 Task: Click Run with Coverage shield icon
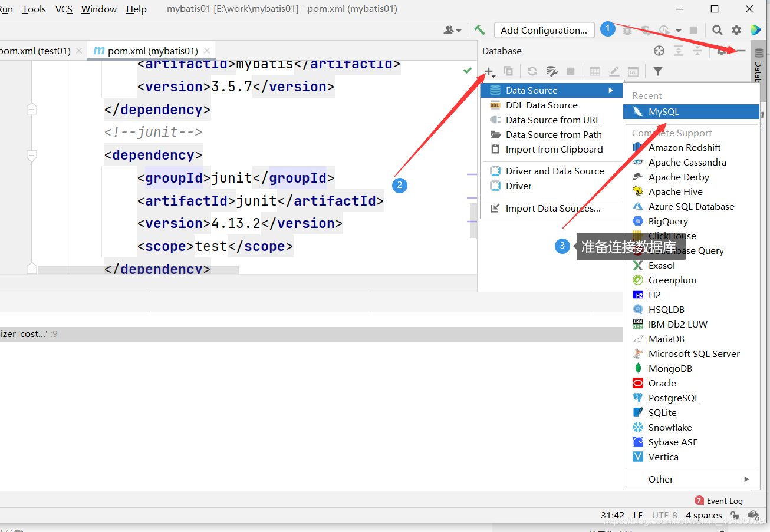646,30
